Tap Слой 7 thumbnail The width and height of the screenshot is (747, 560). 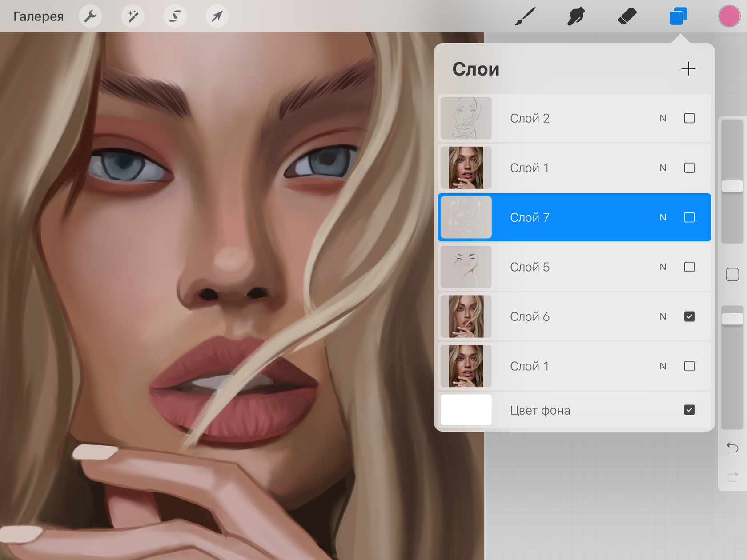click(x=466, y=217)
